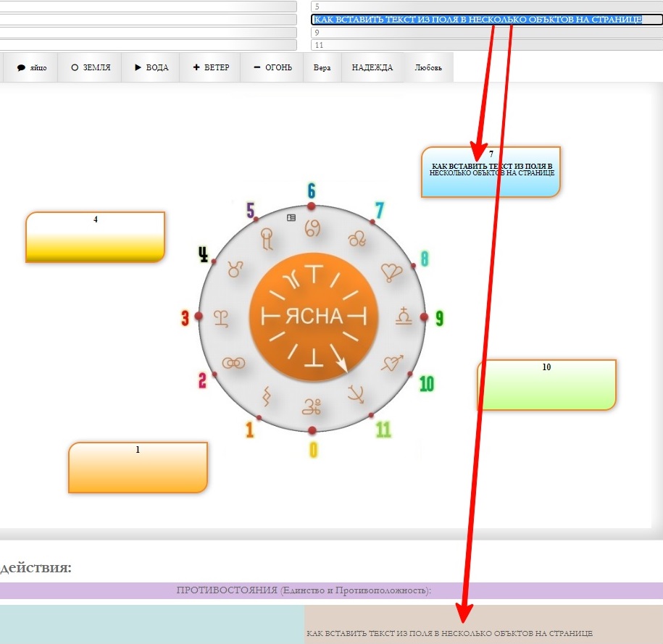Click the input field labeled 9

point(487,33)
